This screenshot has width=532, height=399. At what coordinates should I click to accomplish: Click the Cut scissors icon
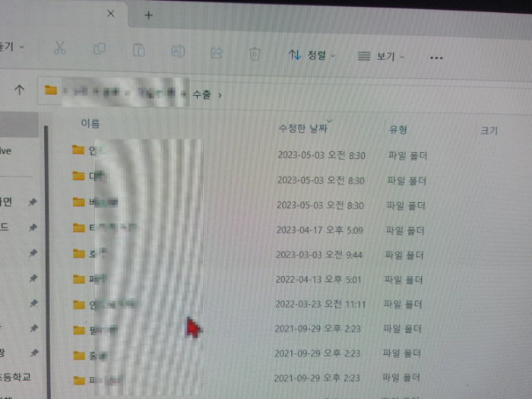pyautogui.click(x=60, y=49)
